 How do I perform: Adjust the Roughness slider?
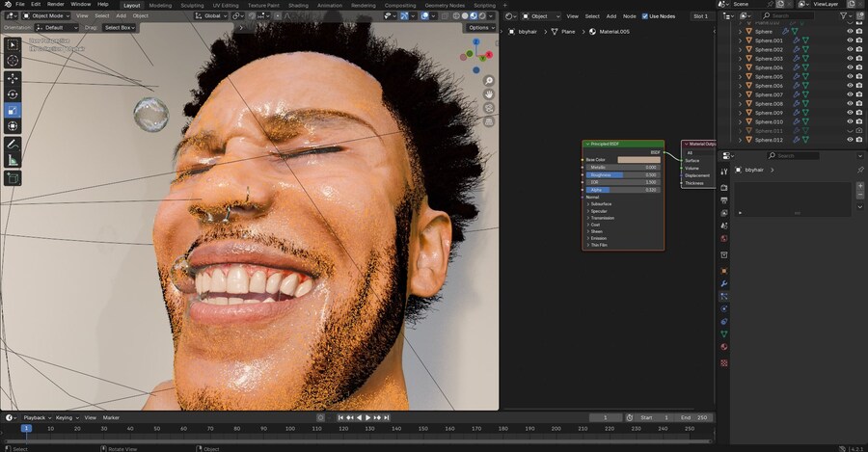(623, 174)
